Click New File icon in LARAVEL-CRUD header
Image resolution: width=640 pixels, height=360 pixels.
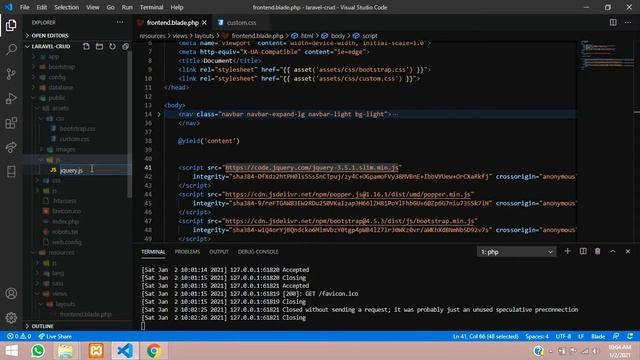pos(86,47)
